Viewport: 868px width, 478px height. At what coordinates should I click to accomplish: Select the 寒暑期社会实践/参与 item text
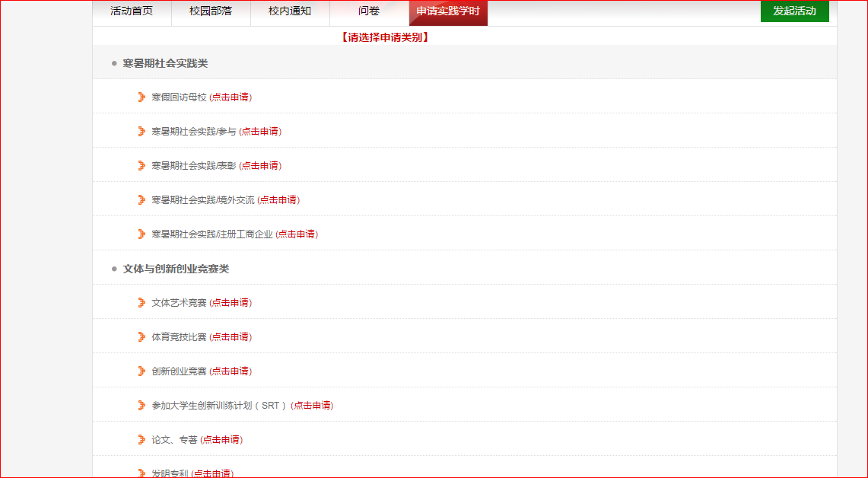[194, 132]
